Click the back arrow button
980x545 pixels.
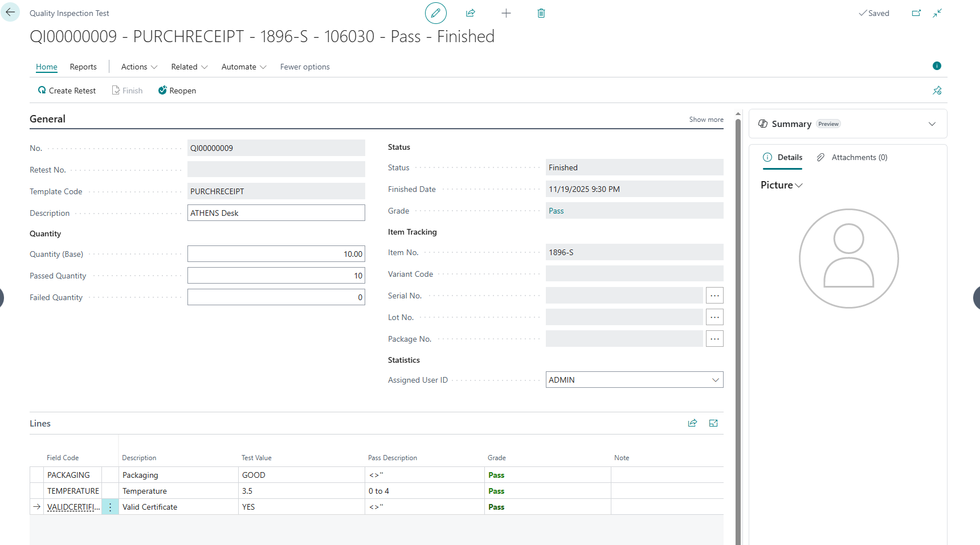click(10, 12)
